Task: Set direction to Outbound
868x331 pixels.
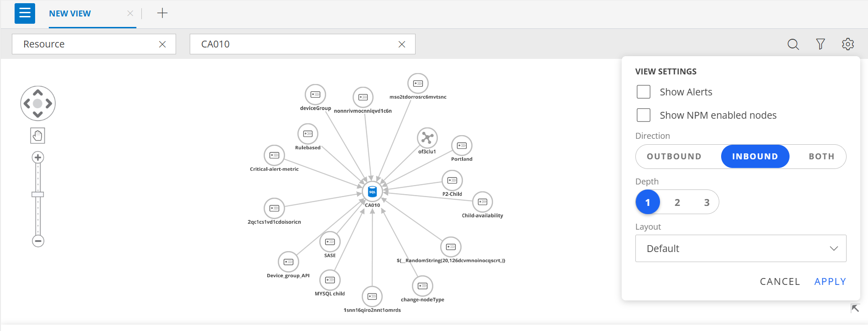Action: point(674,157)
